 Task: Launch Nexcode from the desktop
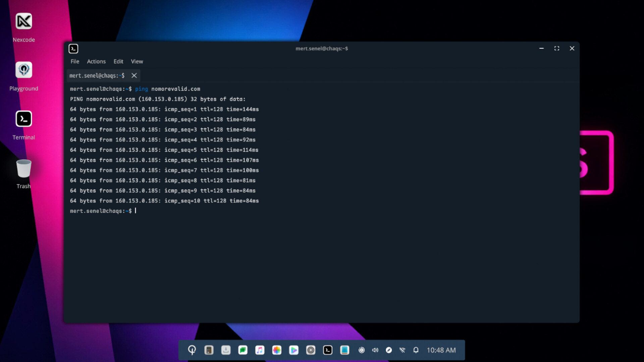[x=23, y=21]
